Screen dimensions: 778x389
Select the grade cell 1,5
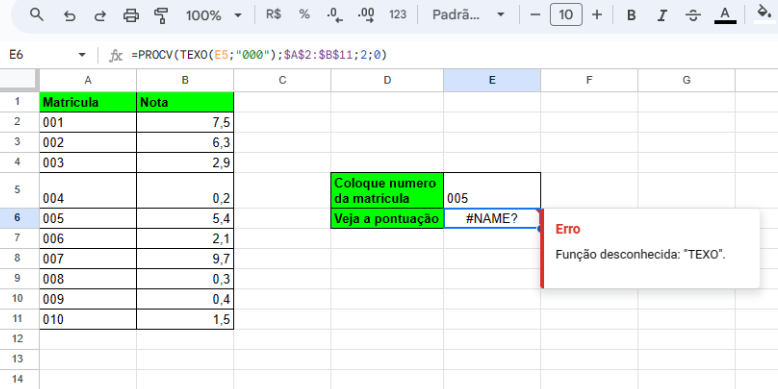tap(185, 319)
